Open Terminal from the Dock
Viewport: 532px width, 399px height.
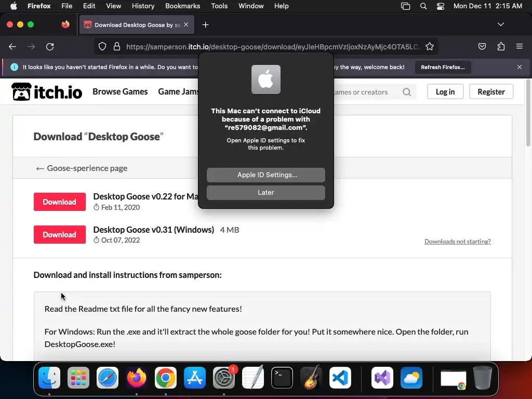(282, 378)
